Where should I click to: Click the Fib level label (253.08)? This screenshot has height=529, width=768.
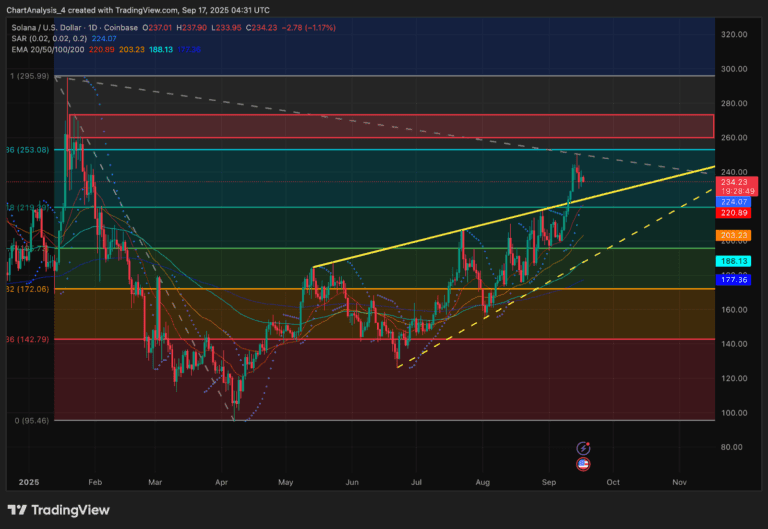pyautogui.click(x=28, y=150)
